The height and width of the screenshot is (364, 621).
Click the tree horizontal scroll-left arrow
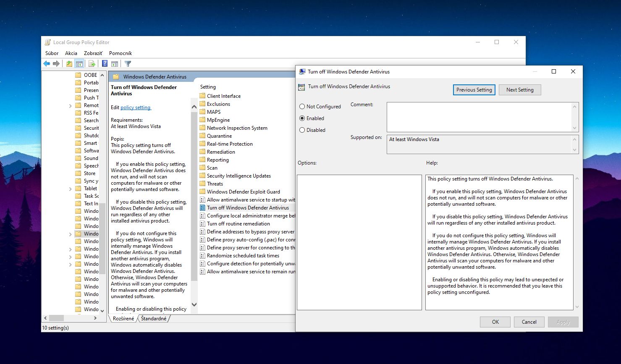click(46, 318)
